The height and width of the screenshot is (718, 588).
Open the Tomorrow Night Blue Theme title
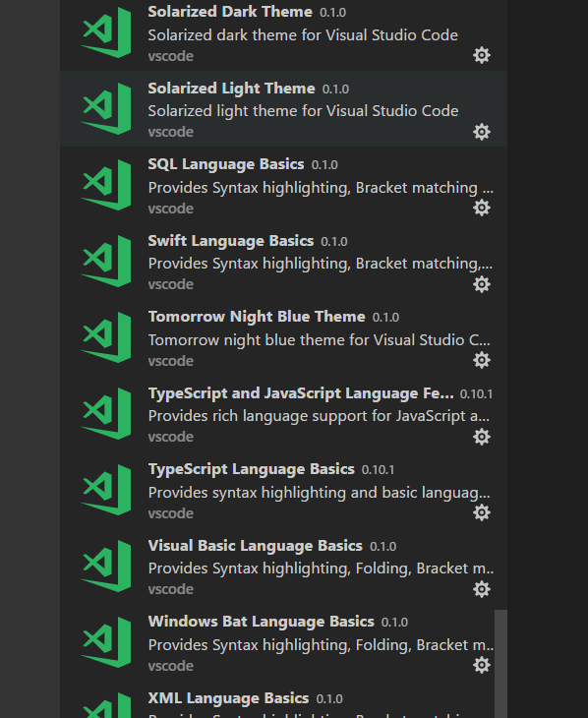(257, 317)
